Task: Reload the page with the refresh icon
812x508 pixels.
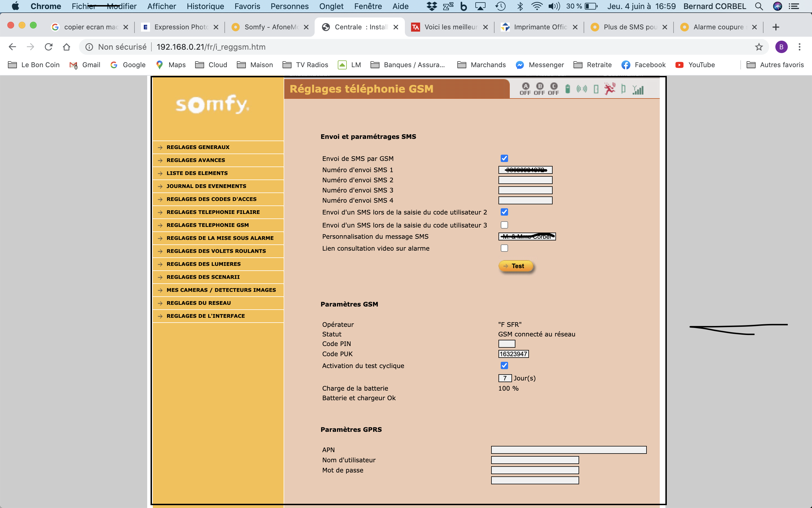Action: pos(49,47)
